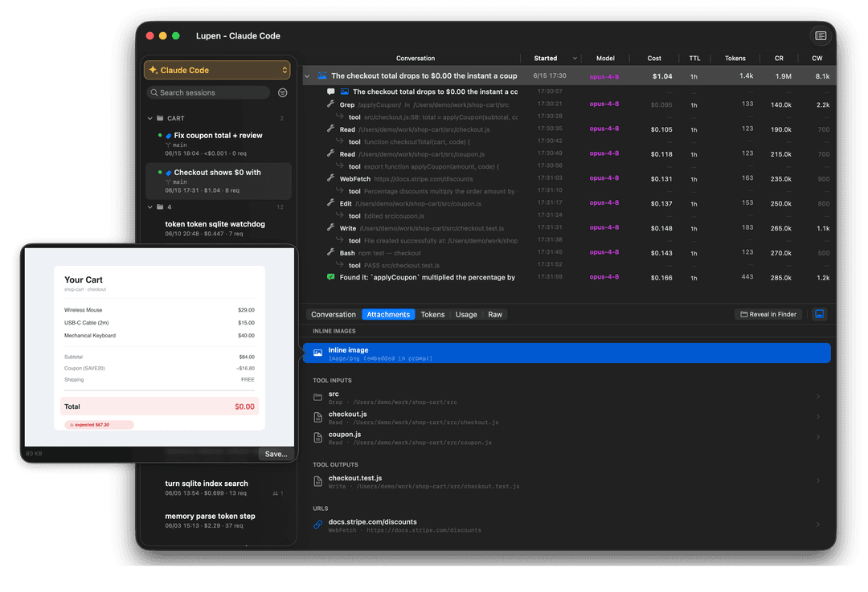The height and width of the screenshot is (592, 868).
Task: Click the speech bubble icon on user message row
Action: point(330,92)
